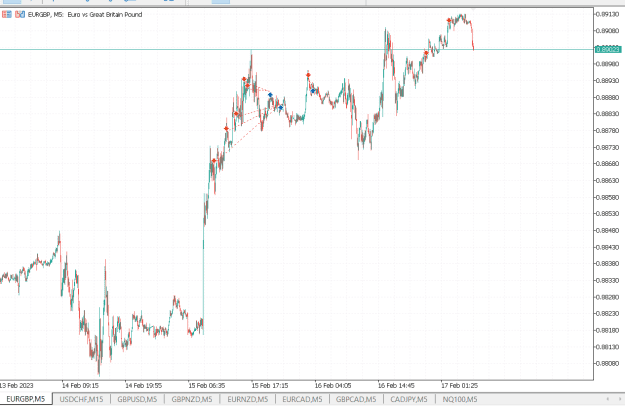The image size is (625, 406).
Task: Click the 0.88480 price scale label
Action: pos(609,230)
